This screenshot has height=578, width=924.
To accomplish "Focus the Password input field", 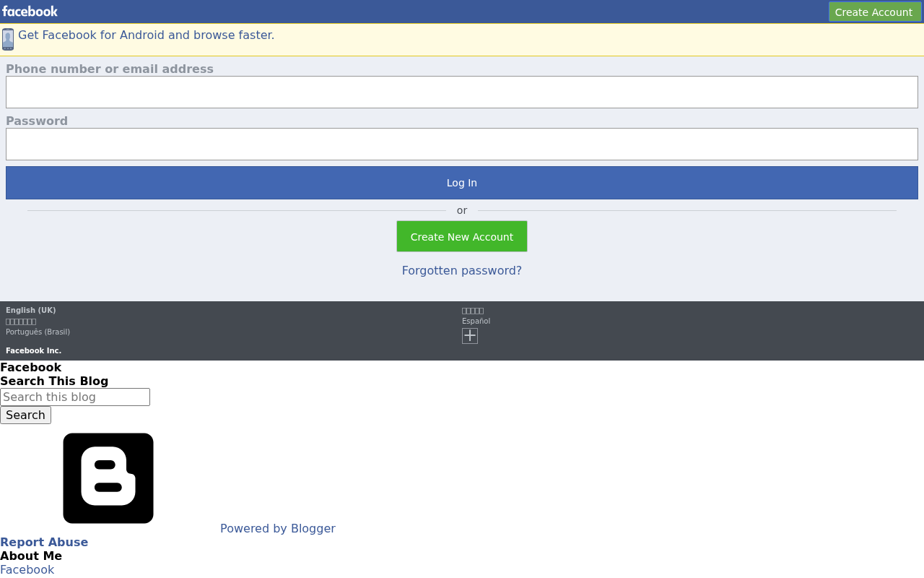I will [x=462, y=144].
